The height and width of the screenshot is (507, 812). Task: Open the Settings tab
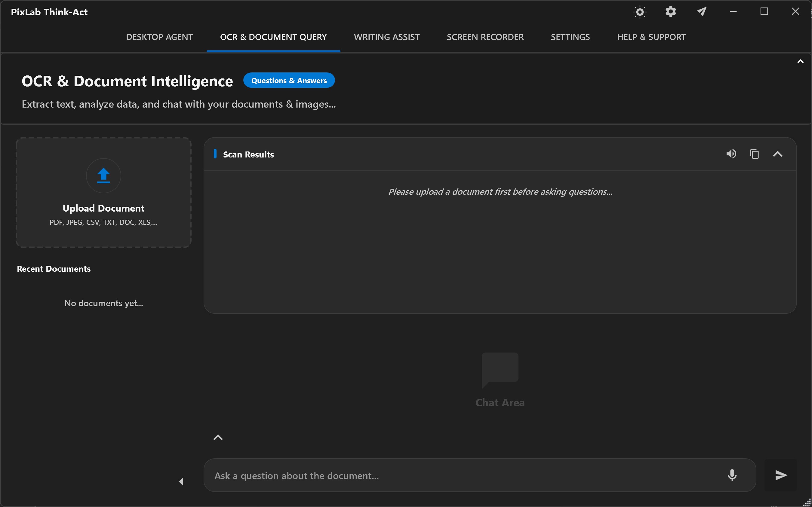point(570,37)
